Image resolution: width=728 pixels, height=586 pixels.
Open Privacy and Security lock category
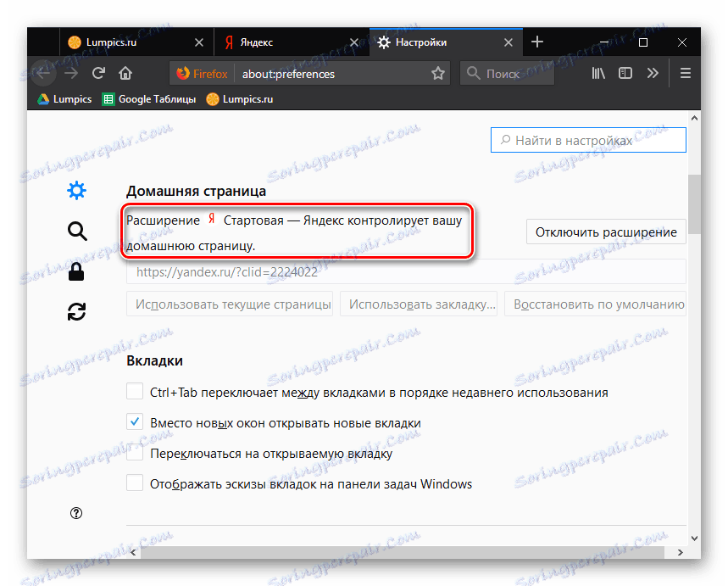76,271
